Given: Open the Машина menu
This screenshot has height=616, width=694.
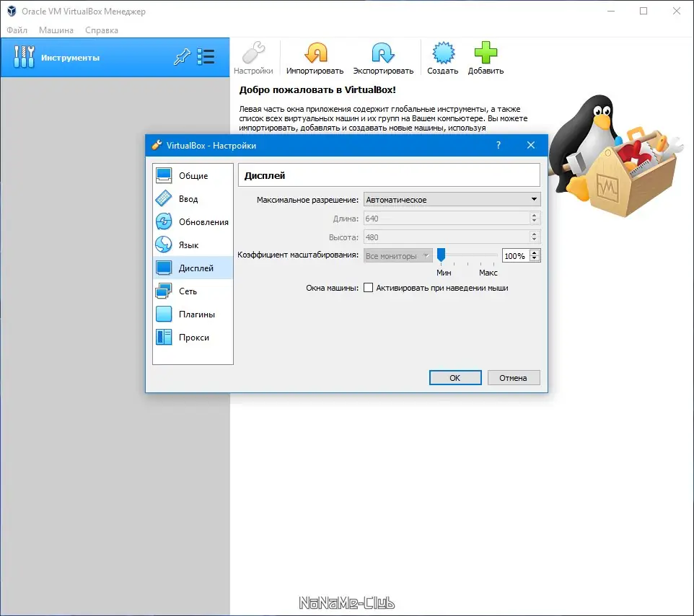Looking at the screenshot, I should coord(56,30).
